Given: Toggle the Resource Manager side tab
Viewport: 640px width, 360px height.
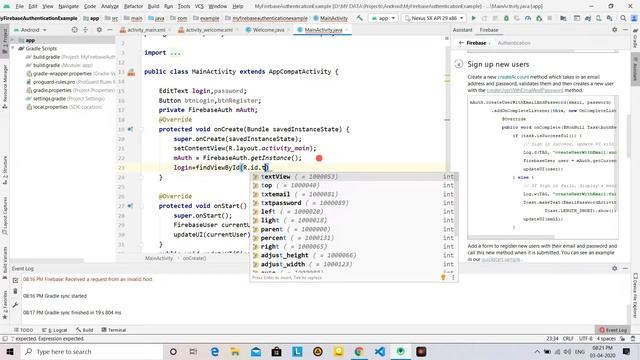Looking at the screenshot, I should pyautogui.click(x=5, y=86).
